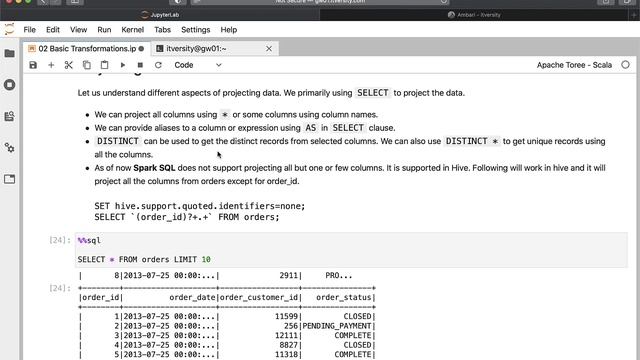Click customer id 11599 cell
The image size is (640, 360).
coord(287,316)
